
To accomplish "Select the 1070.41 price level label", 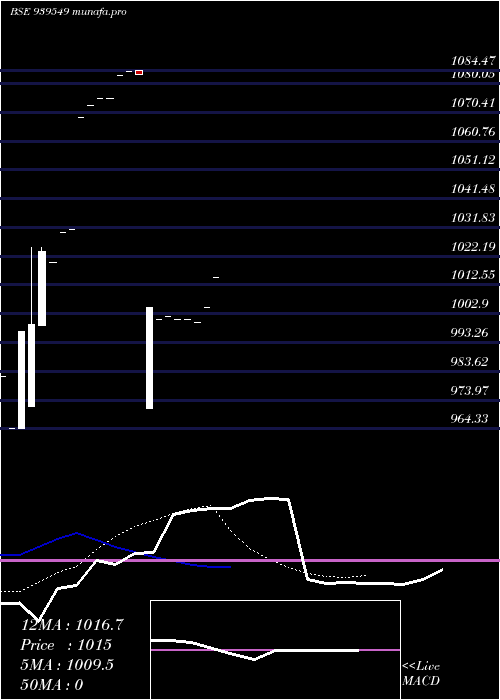I will click(473, 103).
